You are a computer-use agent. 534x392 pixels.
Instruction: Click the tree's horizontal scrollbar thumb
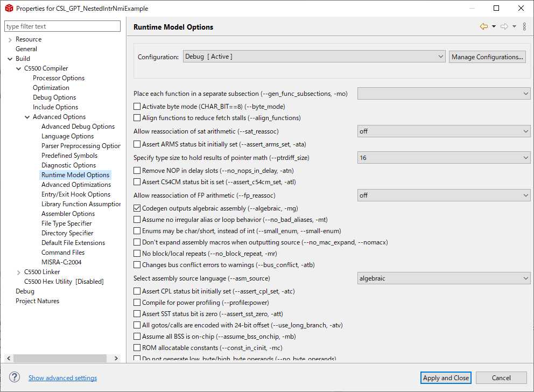58,358
